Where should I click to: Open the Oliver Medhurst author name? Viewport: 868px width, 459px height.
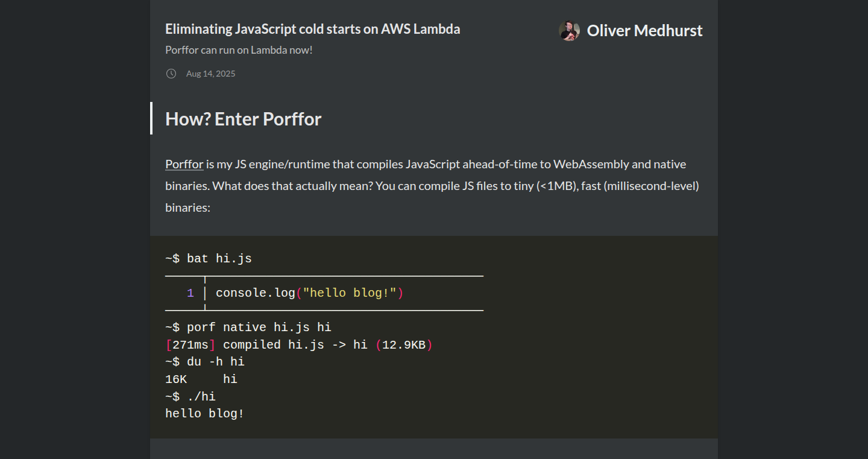644,31
